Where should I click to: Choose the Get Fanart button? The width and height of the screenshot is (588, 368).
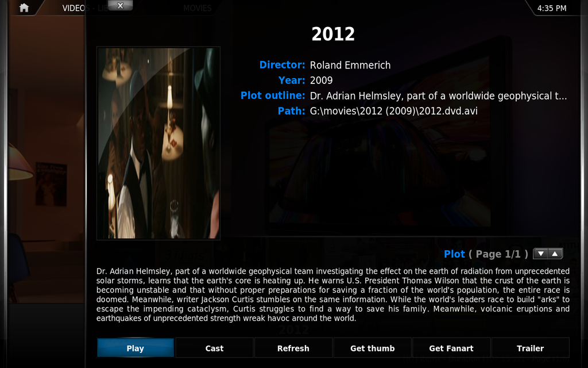pyautogui.click(x=451, y=348)
